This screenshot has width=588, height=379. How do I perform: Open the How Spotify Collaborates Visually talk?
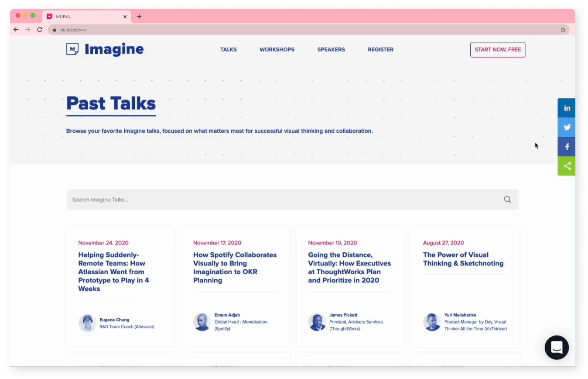click(x=235, y=267)
